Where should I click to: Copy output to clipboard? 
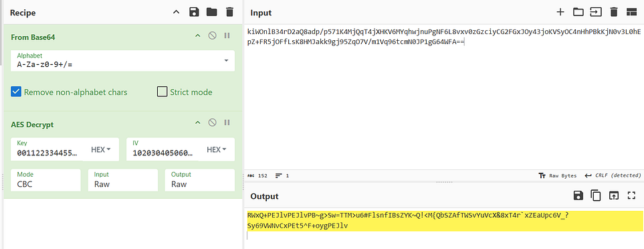596,195
